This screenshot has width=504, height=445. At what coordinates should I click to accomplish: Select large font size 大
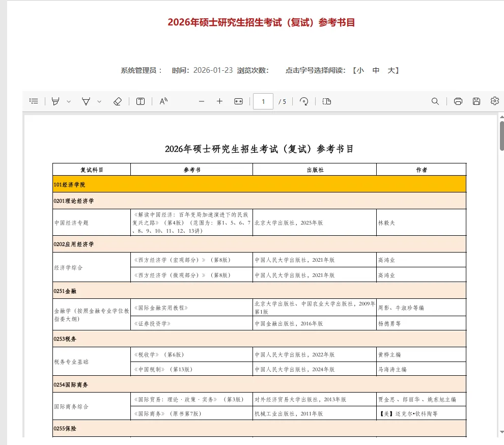point(391,70)
